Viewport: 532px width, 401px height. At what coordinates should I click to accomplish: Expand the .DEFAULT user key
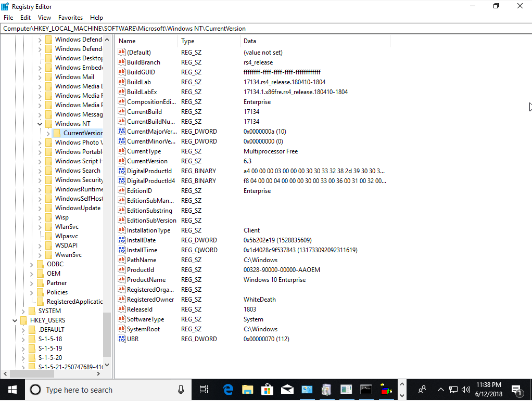(23, 329)
